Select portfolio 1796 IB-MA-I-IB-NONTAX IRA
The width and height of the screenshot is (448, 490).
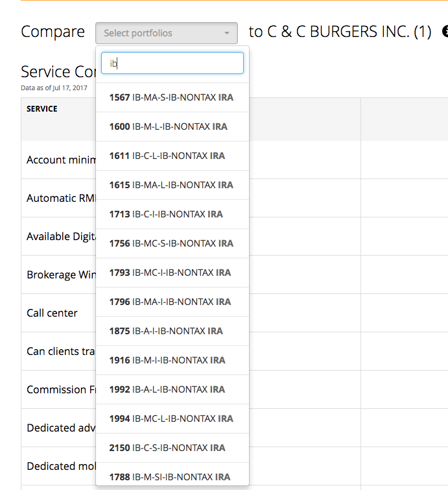[172, 302]
